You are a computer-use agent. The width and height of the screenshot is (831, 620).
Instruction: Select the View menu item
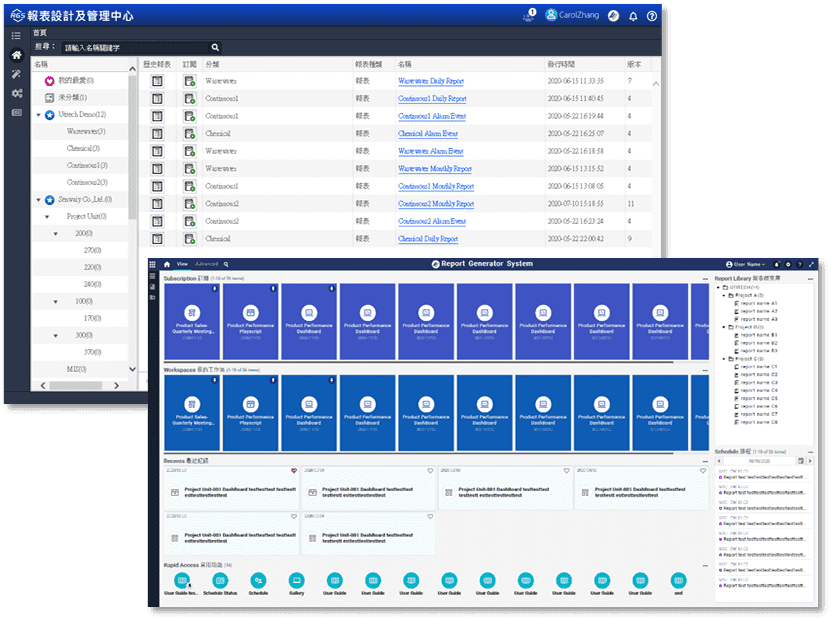click(x=182, y=264)
